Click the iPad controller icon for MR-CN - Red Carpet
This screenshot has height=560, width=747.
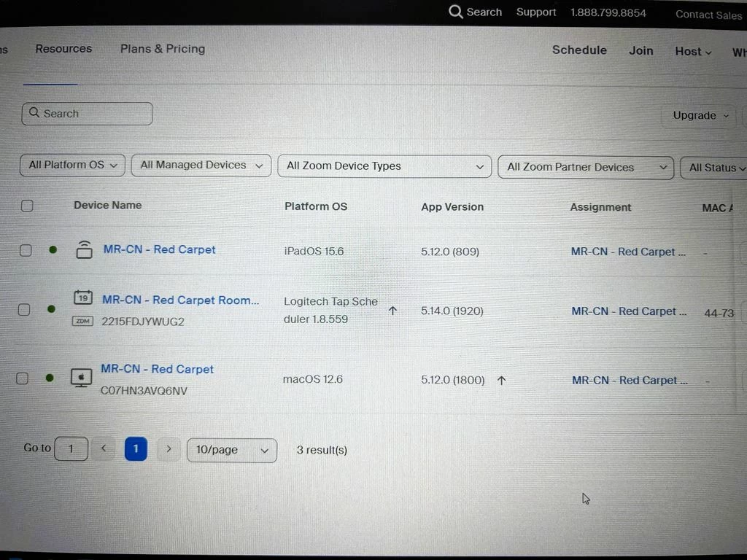(x=85, y=249)
